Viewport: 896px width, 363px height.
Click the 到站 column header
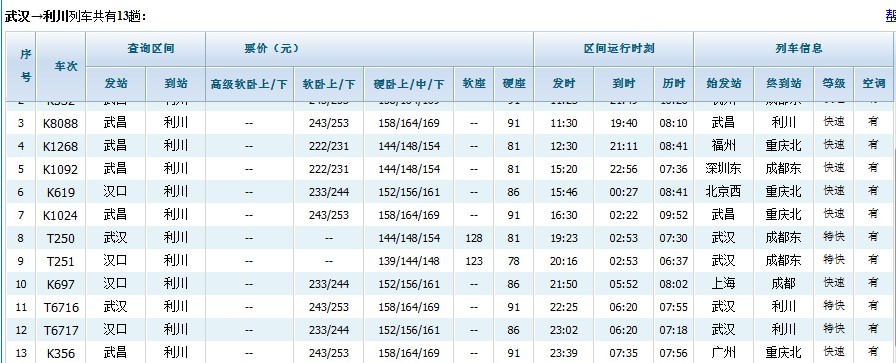pos(175,83)
